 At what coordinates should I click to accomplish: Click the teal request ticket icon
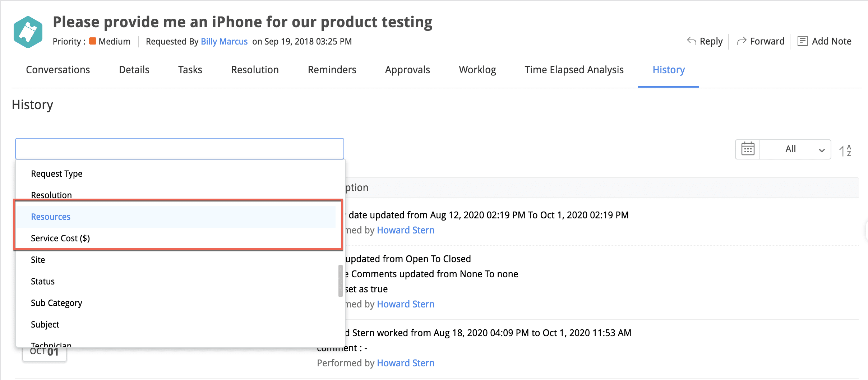[x=28, y=32]
